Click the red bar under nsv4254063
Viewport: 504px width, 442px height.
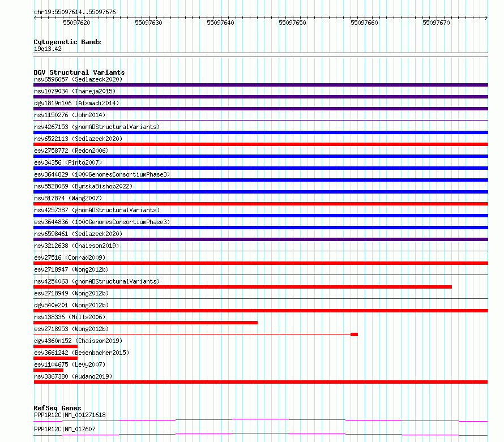[243, 287]
